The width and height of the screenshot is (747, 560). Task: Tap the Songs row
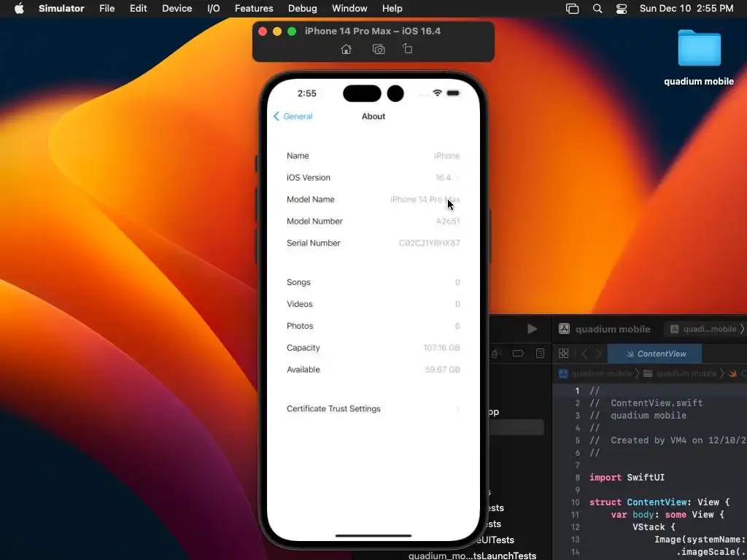click(x=373, y=282)
